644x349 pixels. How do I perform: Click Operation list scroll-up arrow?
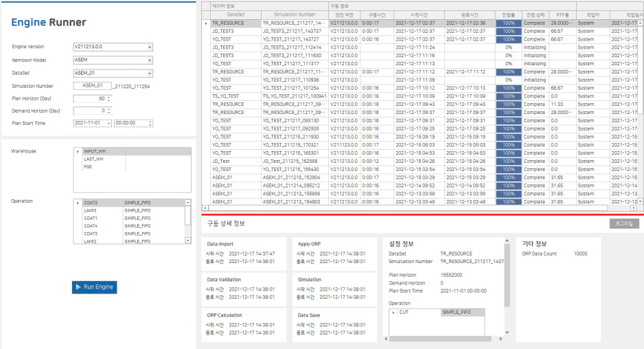point(187,203)
